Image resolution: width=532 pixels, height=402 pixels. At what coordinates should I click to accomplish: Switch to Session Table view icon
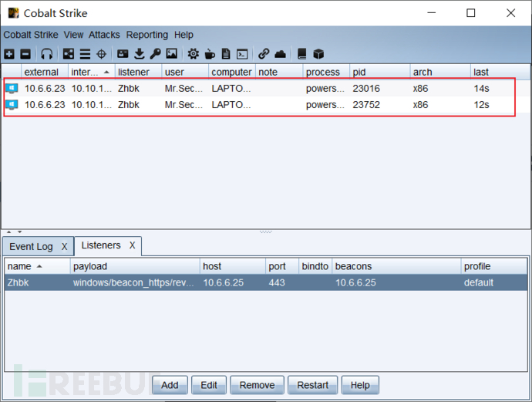85,54
